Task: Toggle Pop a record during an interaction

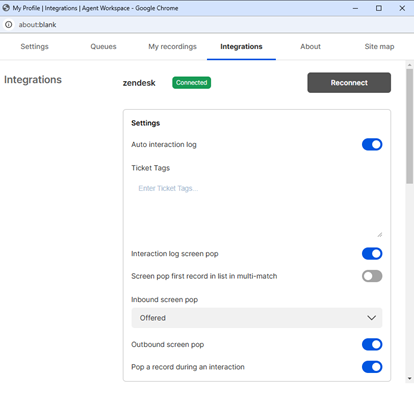Action: tap(372, 367)
